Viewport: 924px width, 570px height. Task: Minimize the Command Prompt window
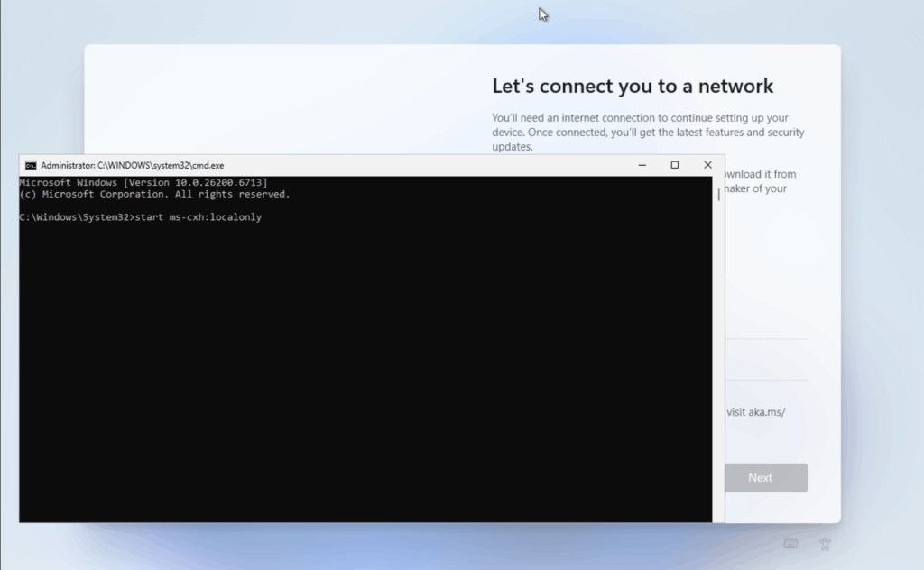[642, 165]
